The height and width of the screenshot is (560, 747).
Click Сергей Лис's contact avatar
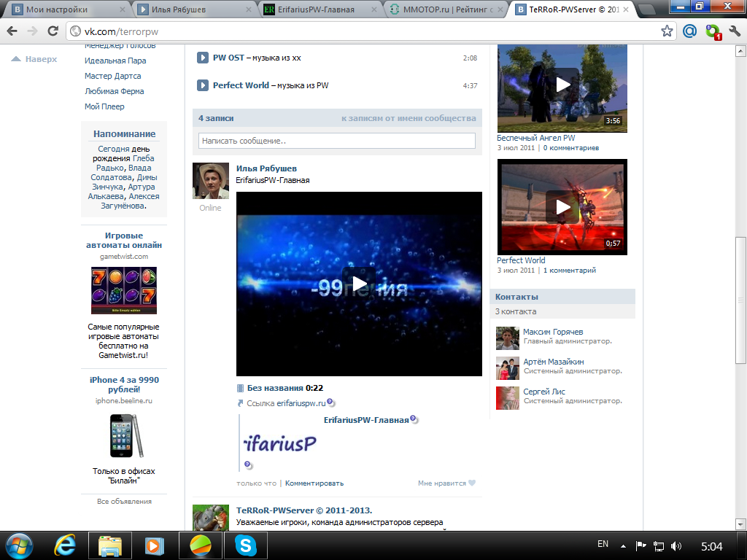(x=508, y=398)
